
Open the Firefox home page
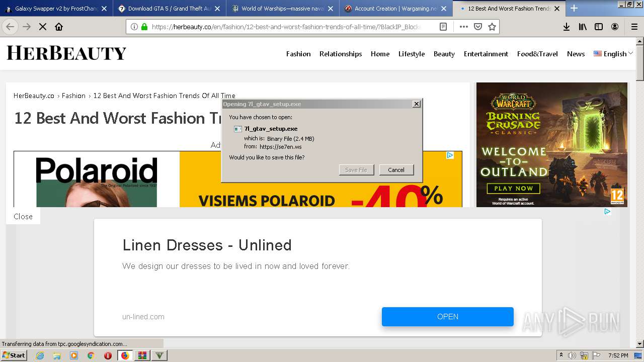[59, 27]
